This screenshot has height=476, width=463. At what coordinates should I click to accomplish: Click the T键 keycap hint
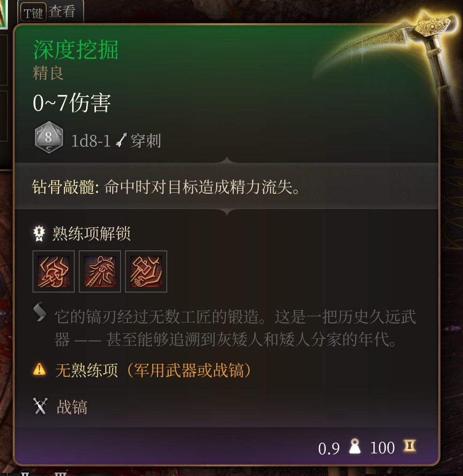tap(33, 12)
